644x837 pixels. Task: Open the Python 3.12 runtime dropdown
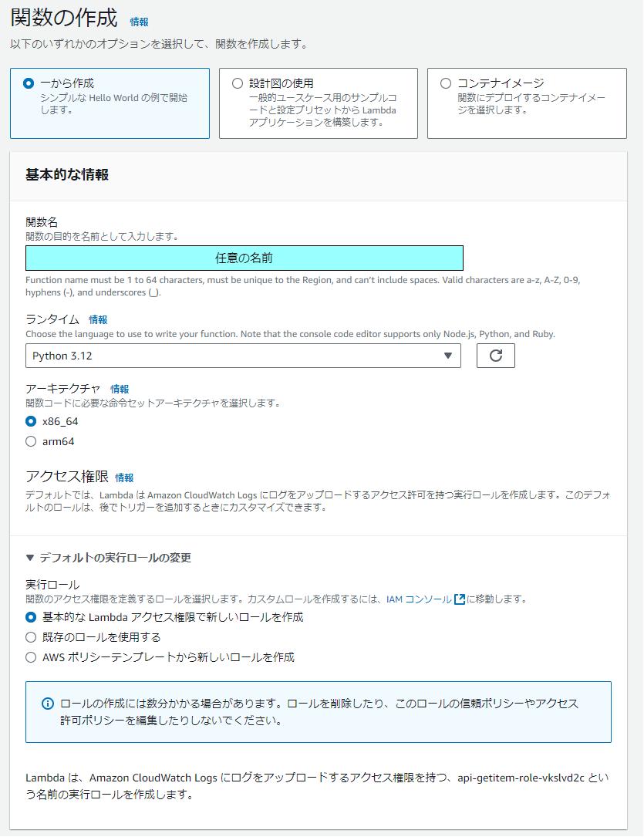(243, 356)
